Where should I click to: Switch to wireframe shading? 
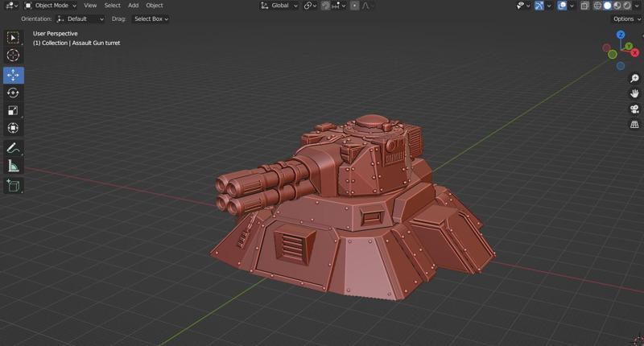pyautogui.click(x=597, y=6)
